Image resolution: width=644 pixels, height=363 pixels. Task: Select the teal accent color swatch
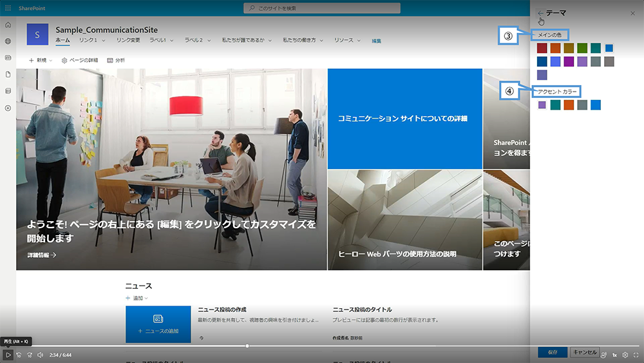click(555, 105)
